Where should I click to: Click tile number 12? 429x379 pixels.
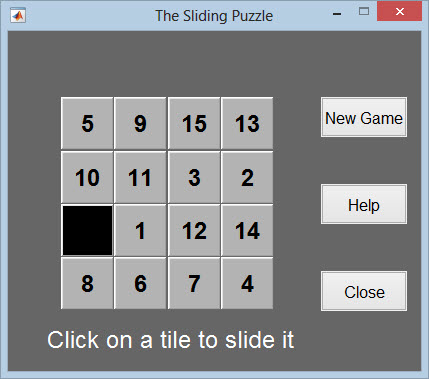coord(194,230)
